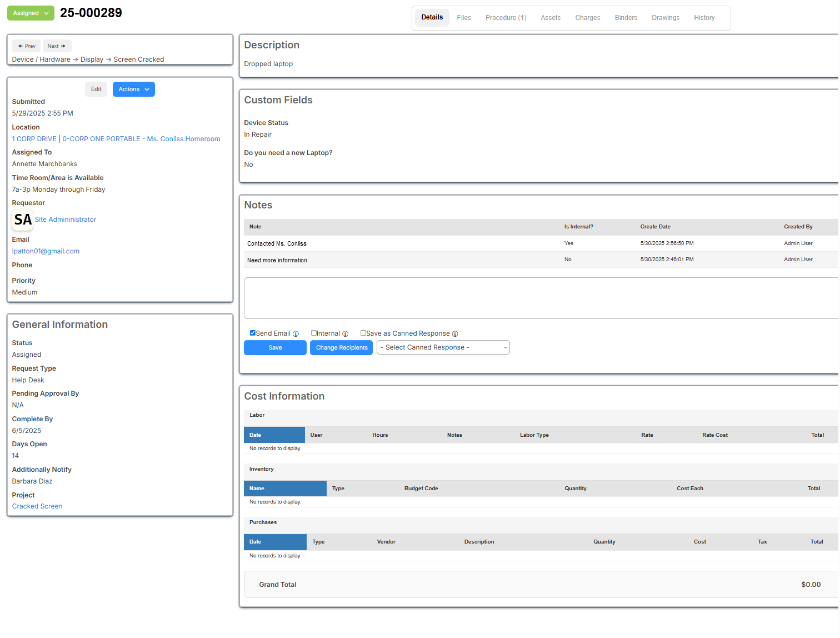840x638 pixels.
Task: Open the Select Canned Response dropdown
Action: coord(443,347)
